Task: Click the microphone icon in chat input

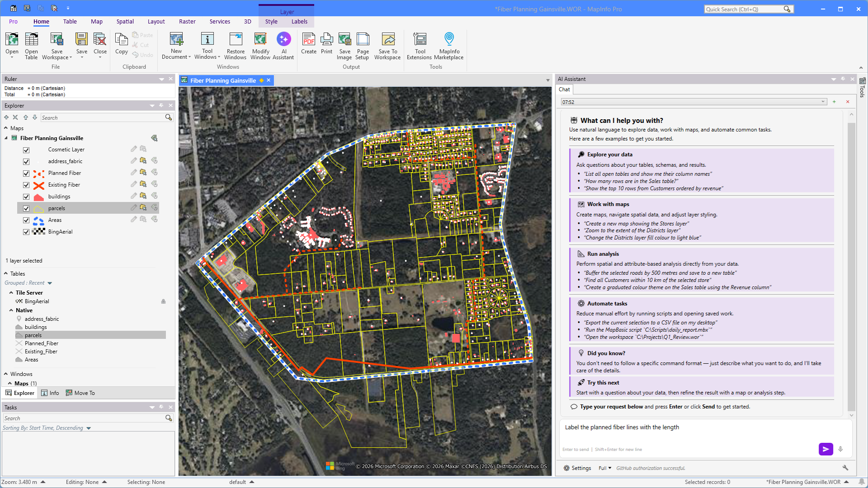Action: [840, 449]
